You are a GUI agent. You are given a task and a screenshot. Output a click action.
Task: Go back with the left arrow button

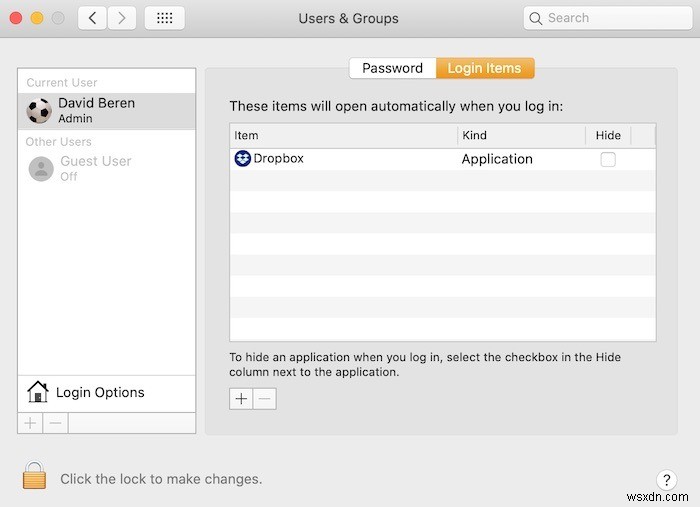[92, 18]
